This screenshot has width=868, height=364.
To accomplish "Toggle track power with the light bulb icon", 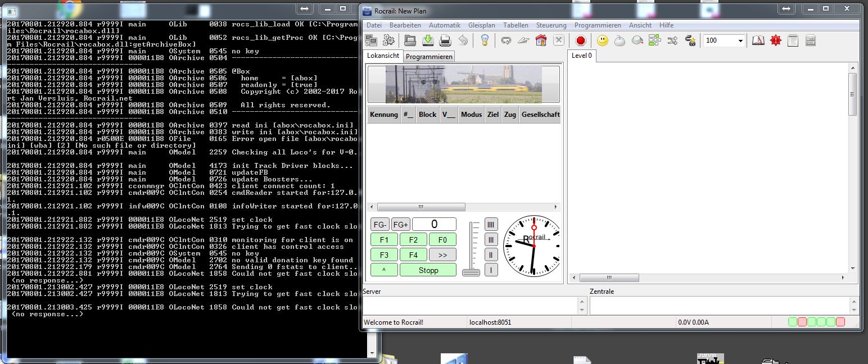I will pos(485,40).
